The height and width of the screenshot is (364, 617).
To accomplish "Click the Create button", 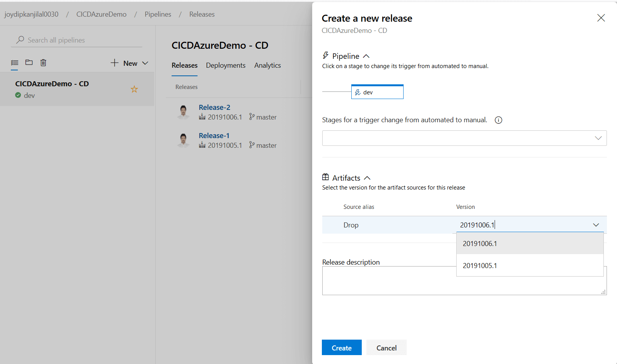I will (x=342, y=347).
